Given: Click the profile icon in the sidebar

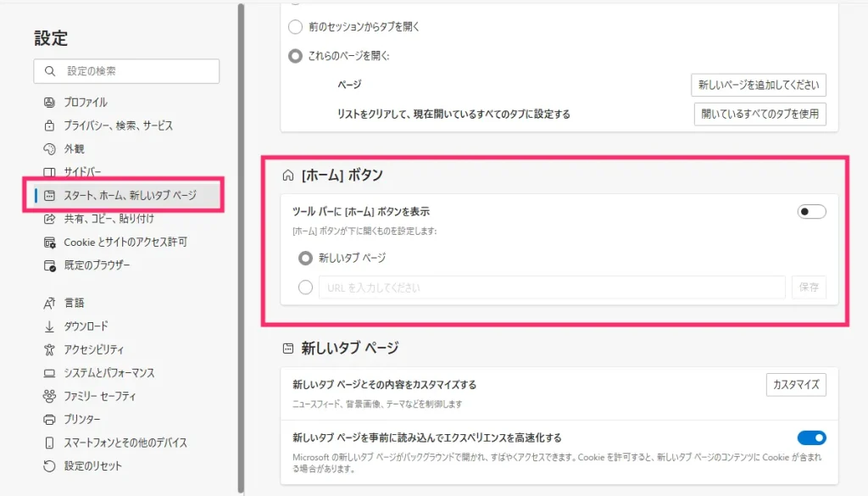Looking at the screenshot, I should tap(49, 102).
